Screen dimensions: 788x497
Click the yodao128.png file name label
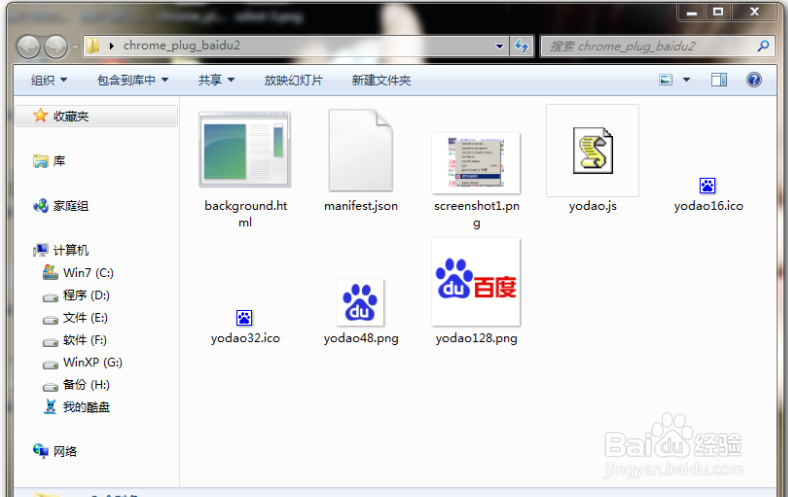pyautogui.click(x=476, y=338)
